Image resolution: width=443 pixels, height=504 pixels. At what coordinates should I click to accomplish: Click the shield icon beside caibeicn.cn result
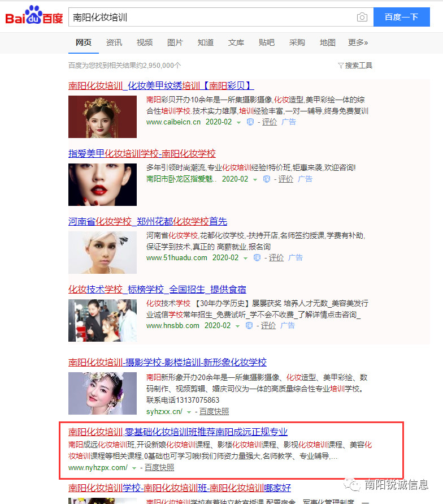250,122
